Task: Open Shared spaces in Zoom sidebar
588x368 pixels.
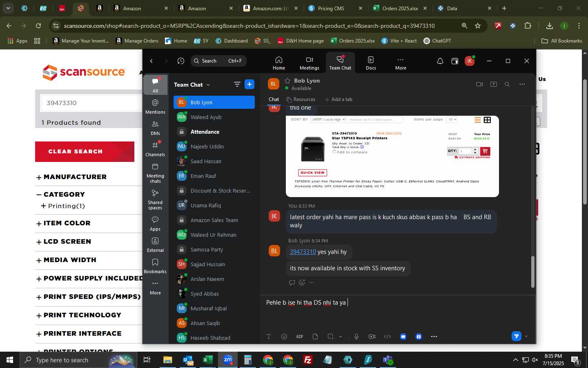Action: click(x=155, y=200)
